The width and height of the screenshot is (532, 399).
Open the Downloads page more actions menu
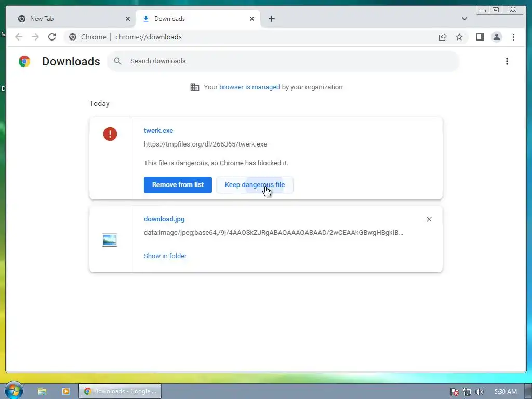(507, 61)
